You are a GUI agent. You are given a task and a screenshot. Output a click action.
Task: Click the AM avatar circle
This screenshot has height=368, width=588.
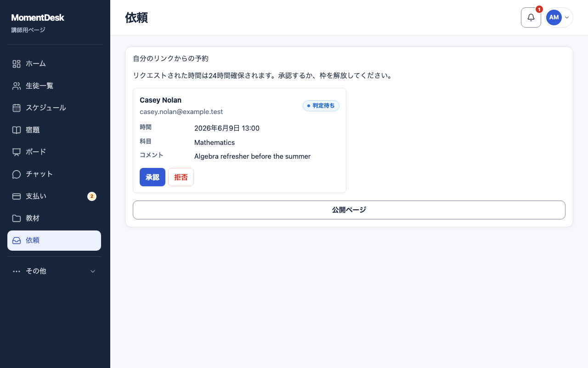(554, 17)
